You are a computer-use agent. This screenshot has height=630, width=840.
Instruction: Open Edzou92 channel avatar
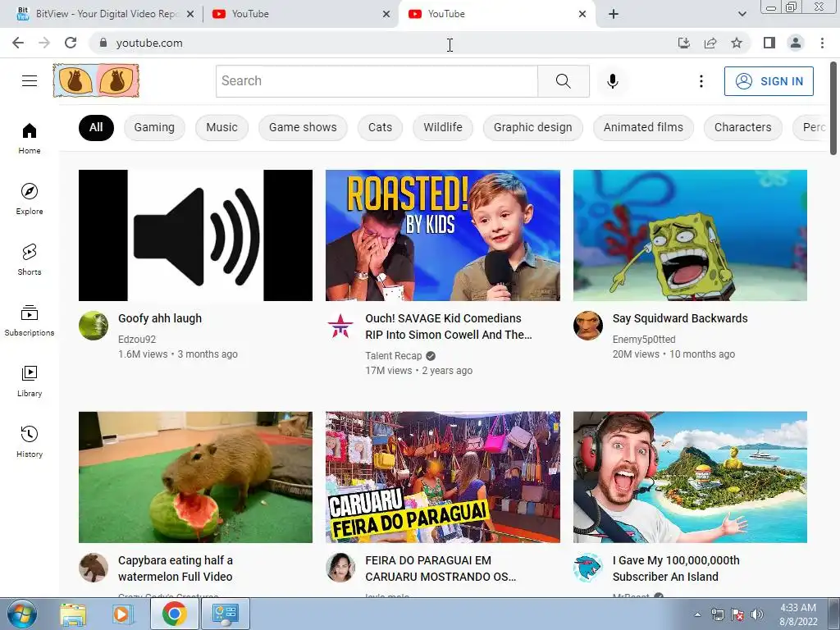click(x=94, y=326)
